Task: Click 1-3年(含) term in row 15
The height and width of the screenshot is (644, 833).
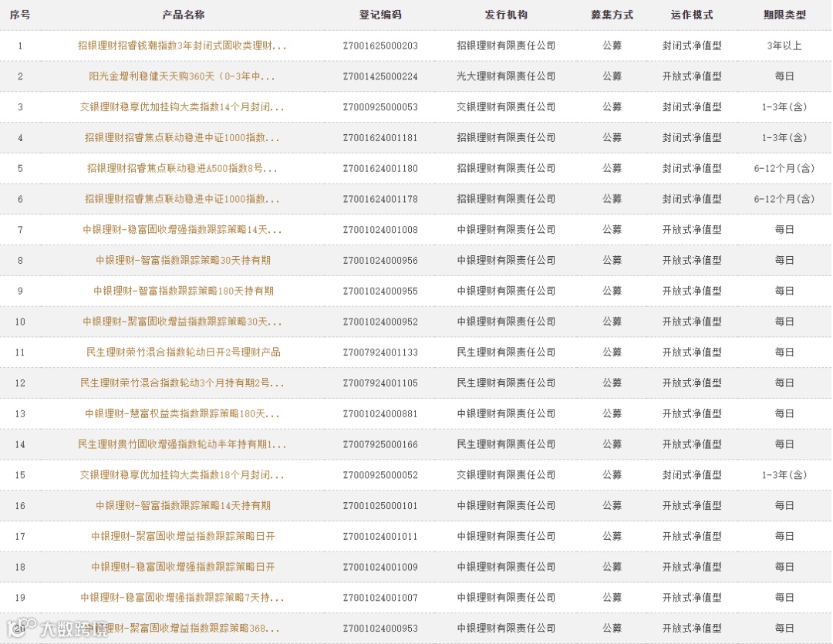Action: click(784, 475)
